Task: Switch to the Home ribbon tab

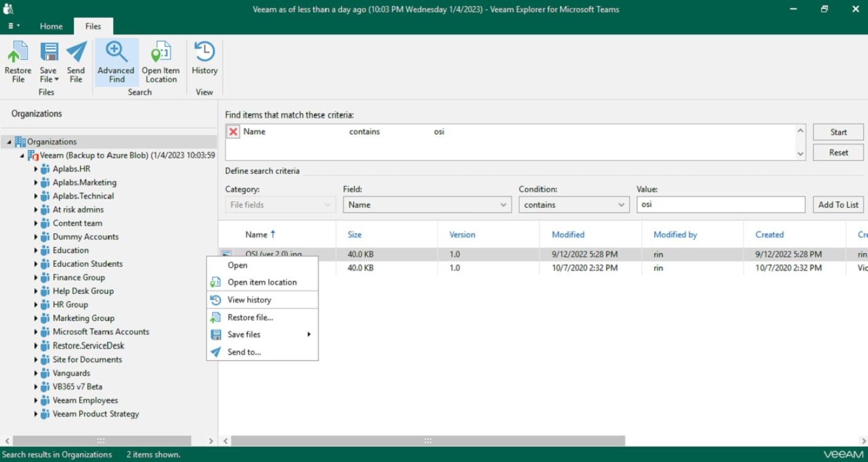Action: coord(51,26)
